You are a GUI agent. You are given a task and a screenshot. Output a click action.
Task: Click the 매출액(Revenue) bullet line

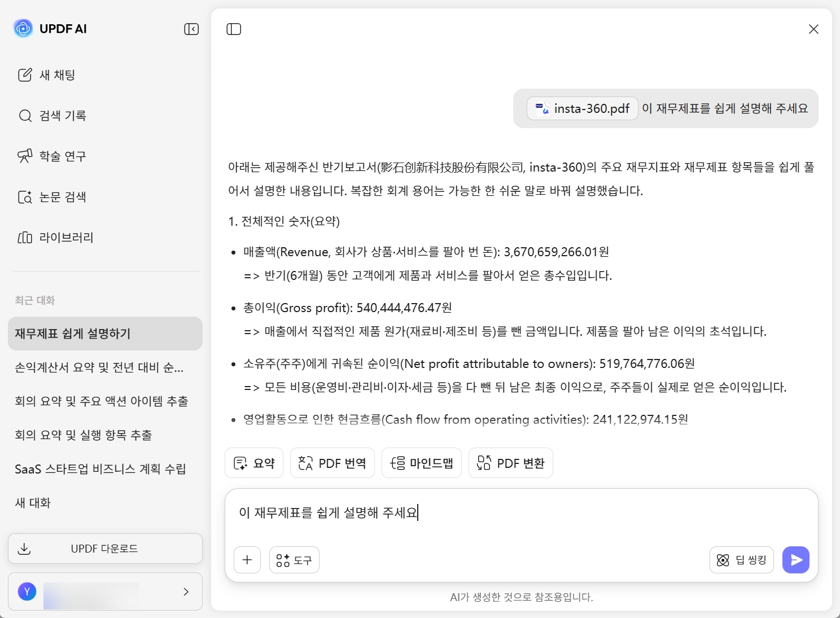point(426,252)
